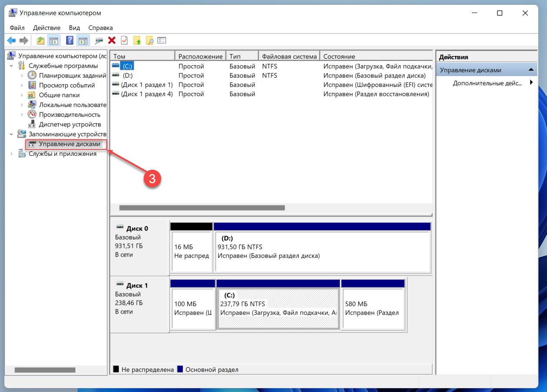Click the blue Back arrow in toolbar
Screen dimensions: 547x392
11,40
